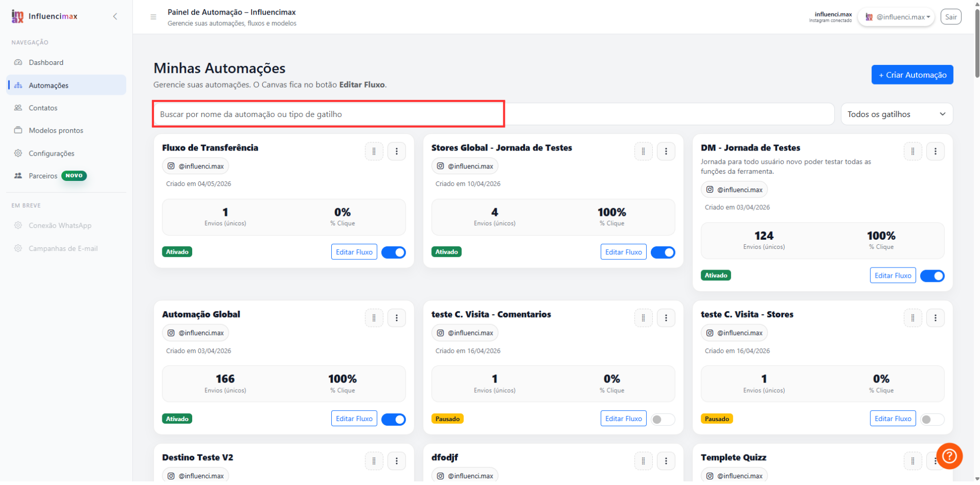
Task: Go to Dashboard in the sidebar
Action: (66, 62)
